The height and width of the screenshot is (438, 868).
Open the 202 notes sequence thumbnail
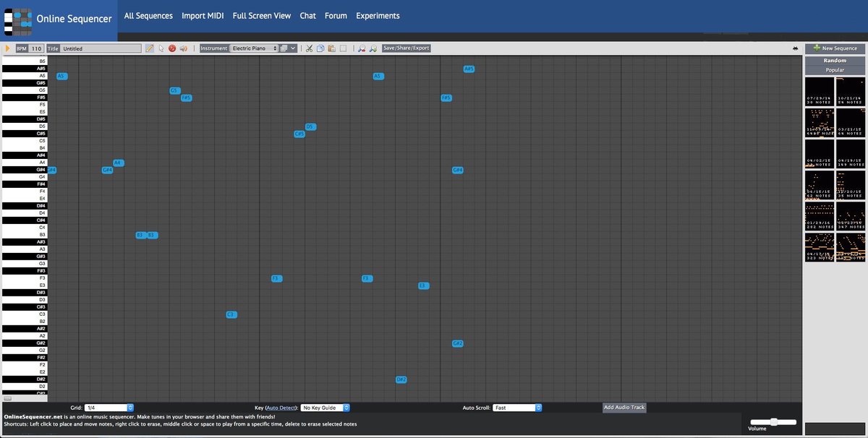click(820, 215)
